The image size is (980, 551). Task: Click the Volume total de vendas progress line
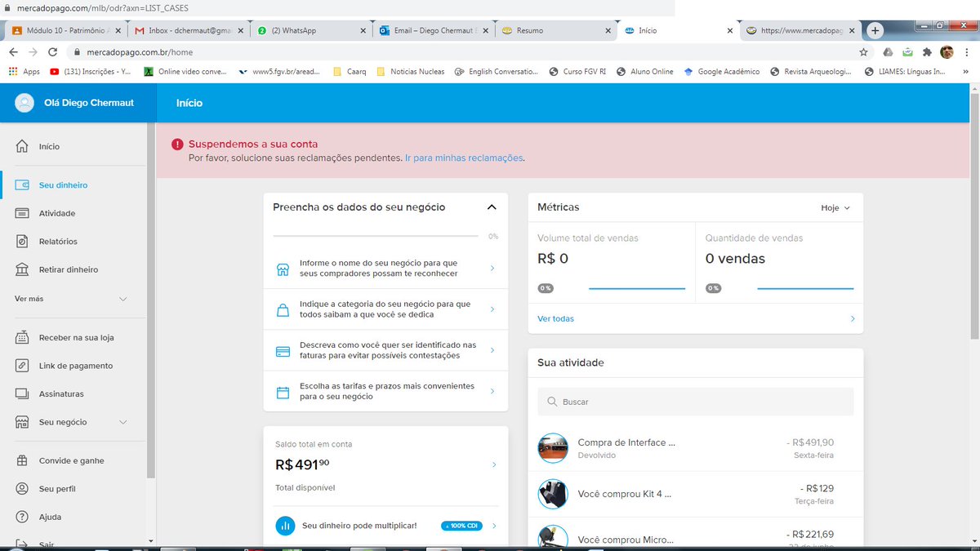pyautogui.click(x=637, y=288)
